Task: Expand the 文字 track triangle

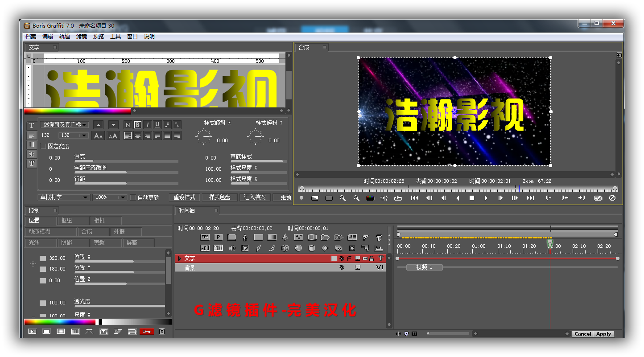Action: coord(180,258)
